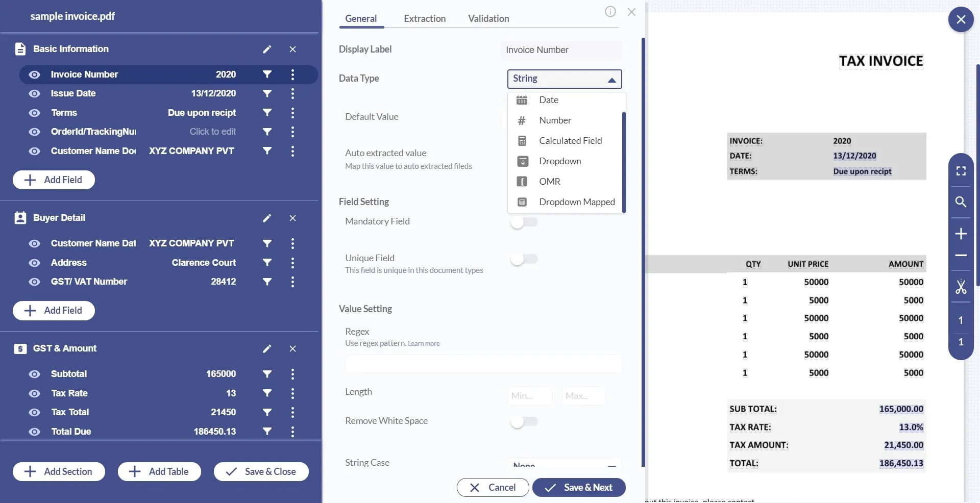Click the info icon in the panel header

pos(609,12)
